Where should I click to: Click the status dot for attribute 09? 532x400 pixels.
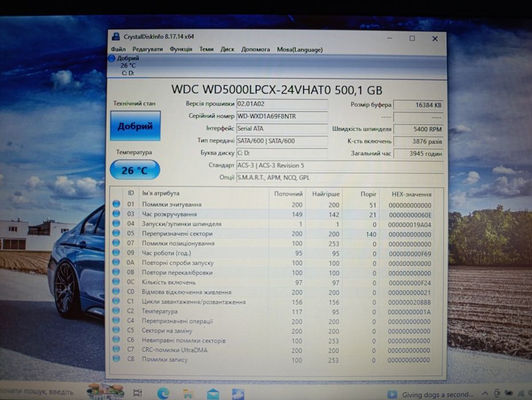point(116,252)
